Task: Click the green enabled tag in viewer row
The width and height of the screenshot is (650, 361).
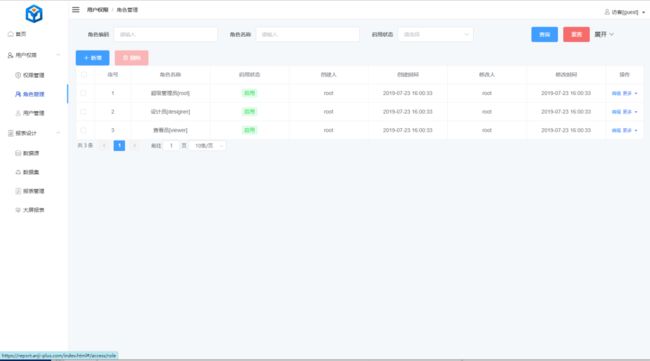Action: pos(250,130)
